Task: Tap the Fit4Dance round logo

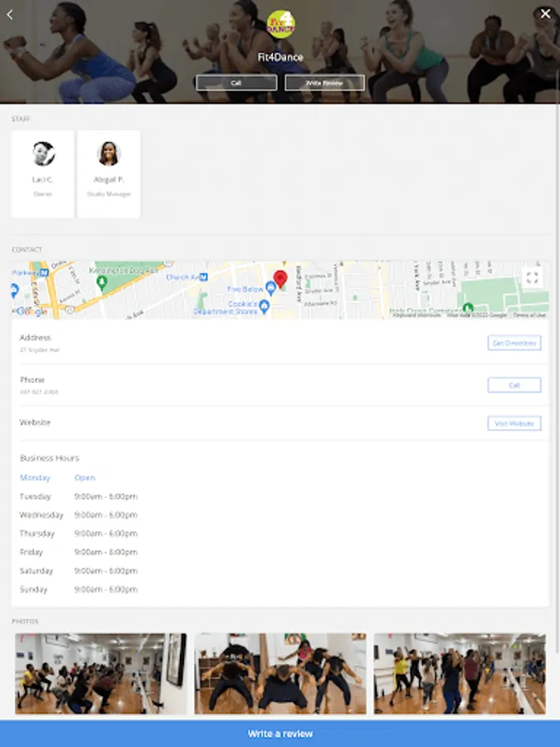Action: coord(280,24)
